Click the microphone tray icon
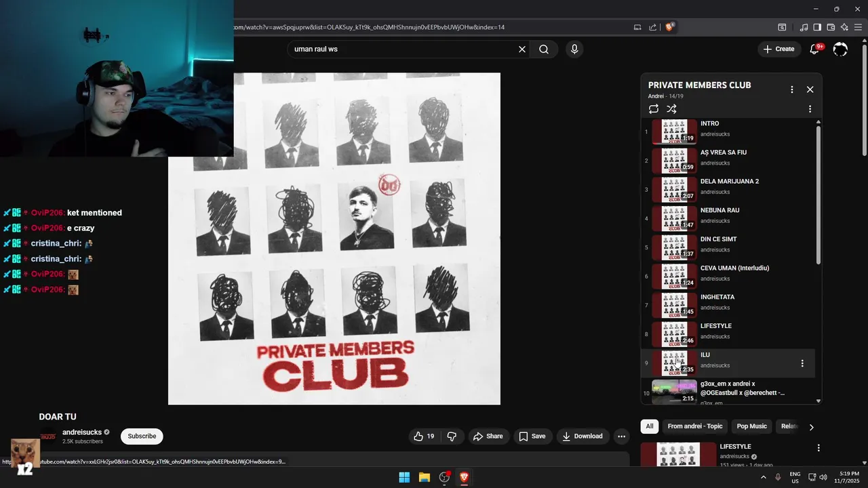868x488 pixels. tap(778, 477)
